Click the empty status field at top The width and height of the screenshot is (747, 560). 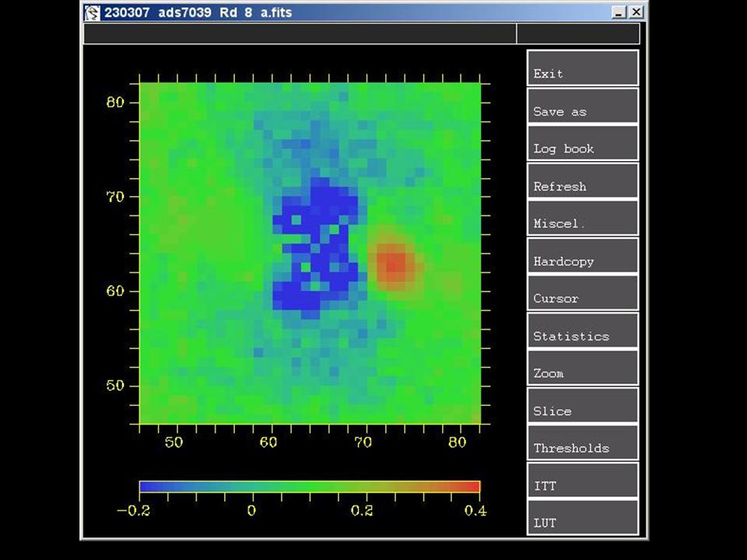pos(300,33)
